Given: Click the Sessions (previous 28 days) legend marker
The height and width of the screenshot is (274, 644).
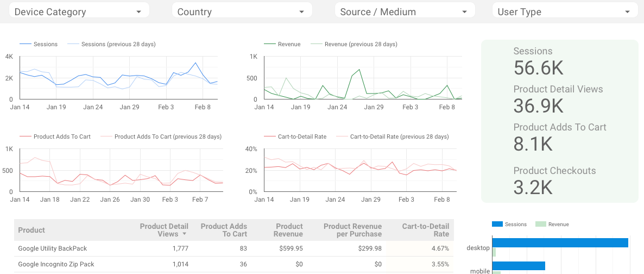Looking at the screenshot, I should (73, 45).
